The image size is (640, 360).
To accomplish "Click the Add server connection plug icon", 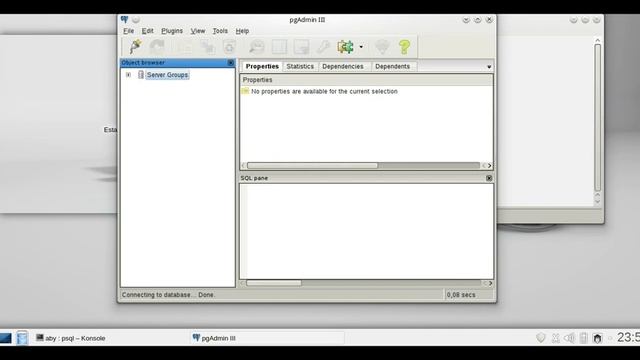I will [x=135, y=47].
